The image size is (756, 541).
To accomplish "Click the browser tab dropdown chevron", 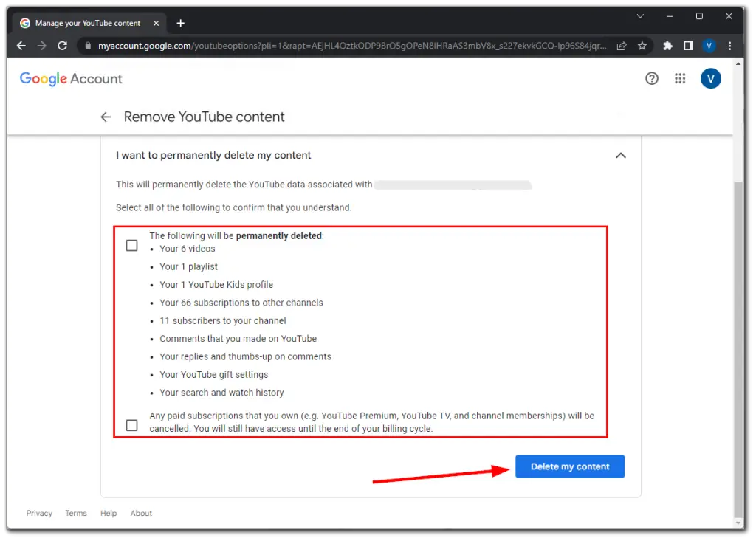I will pos(640,16).
